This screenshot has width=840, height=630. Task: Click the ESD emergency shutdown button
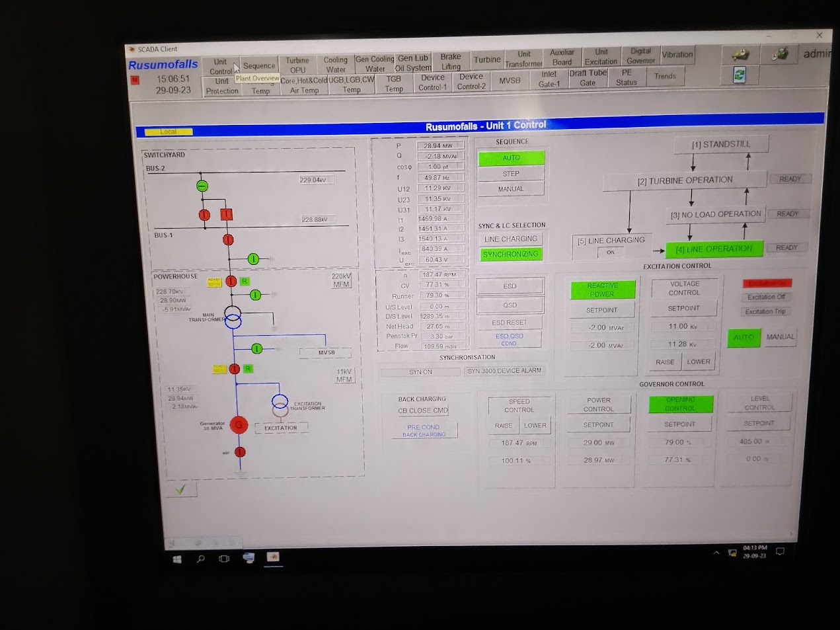tap(510, 286)
